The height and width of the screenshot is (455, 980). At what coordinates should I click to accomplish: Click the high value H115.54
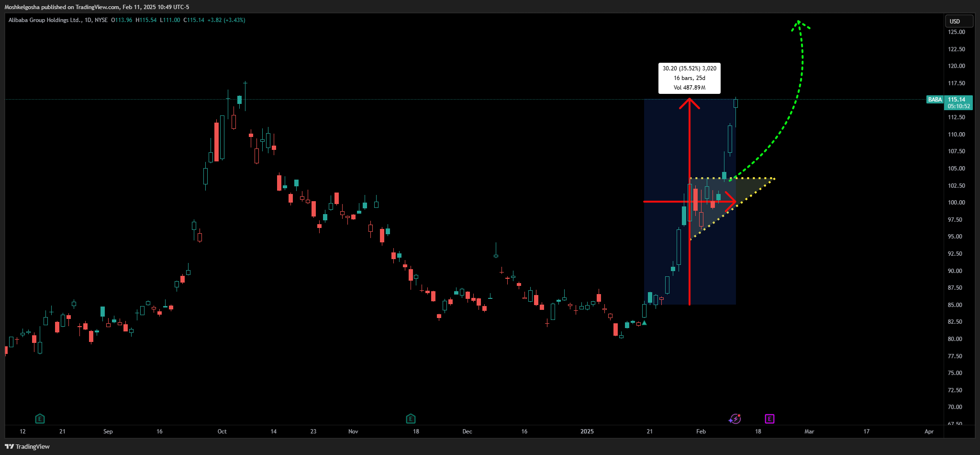coord(146,20)
